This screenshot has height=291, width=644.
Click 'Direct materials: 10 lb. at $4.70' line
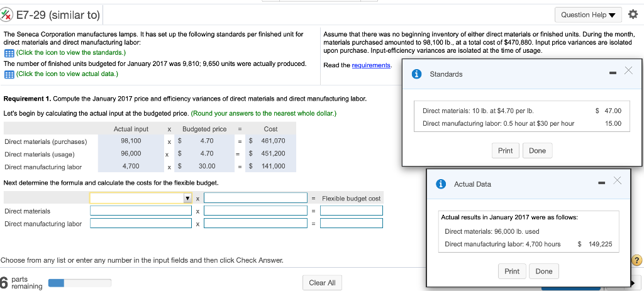479,111
